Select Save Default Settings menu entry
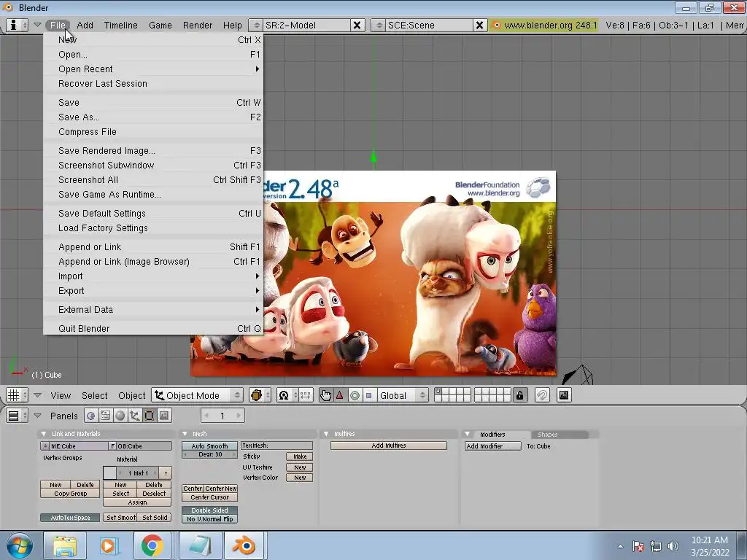747x560 pixels. pyautogui.click(x=153, y=214)
